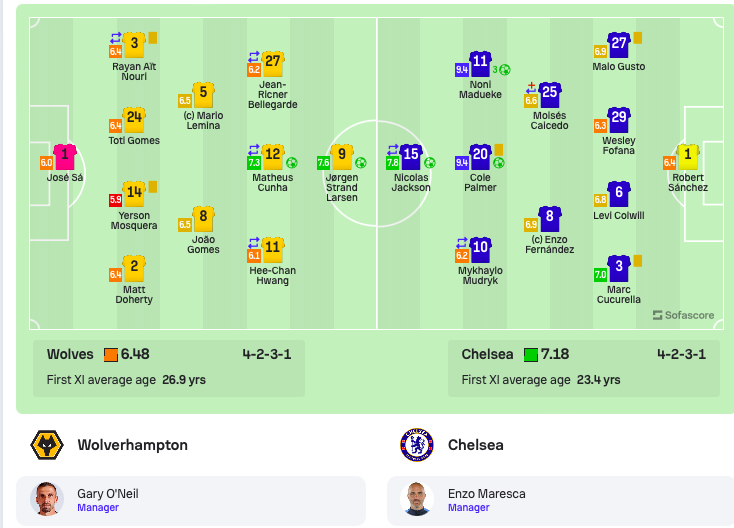Click Robert Sánchez's yellow goalkeeper jersey
Screen dimensions: 734x528
click(688, 156)
